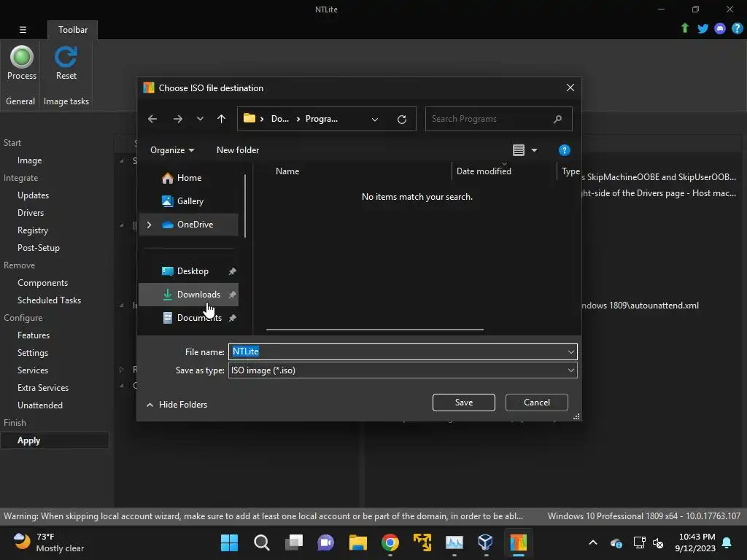
Task: Open the Organize dropdown menu
Action: click(x=172, y=150)
